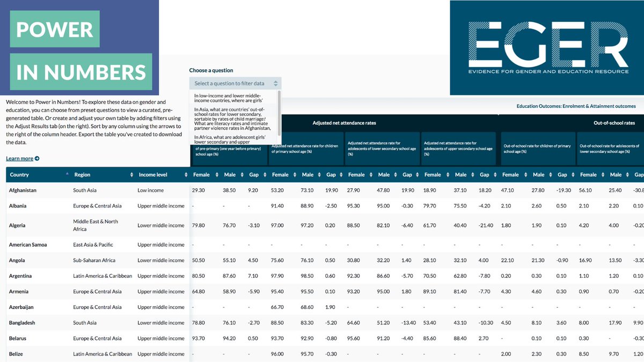This screenshot has width=644, height=362.
Task: Select the Belarus country cell
Action: [x=18, y=338]
